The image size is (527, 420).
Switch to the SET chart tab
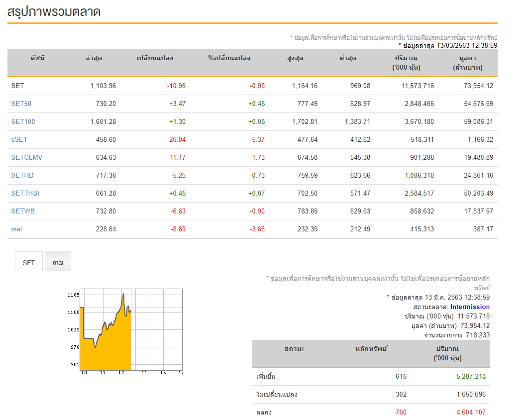click(28, 262)
